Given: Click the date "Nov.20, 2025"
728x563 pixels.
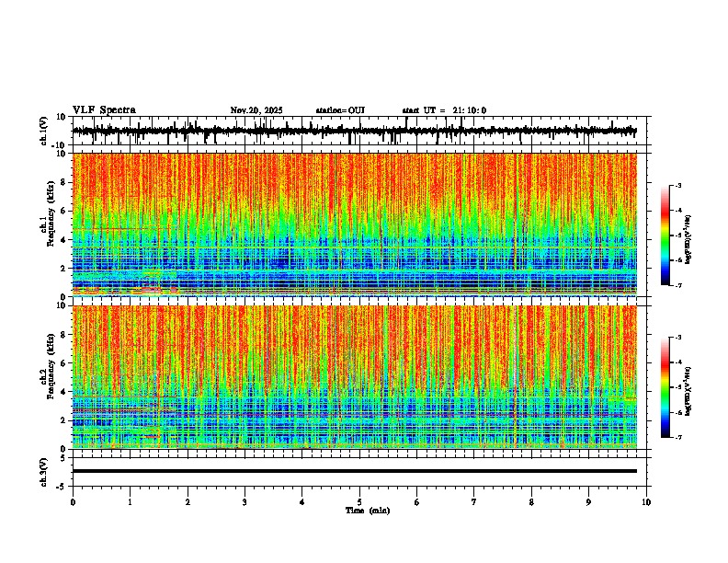Looking at the screenshot, I should (256, 110).
